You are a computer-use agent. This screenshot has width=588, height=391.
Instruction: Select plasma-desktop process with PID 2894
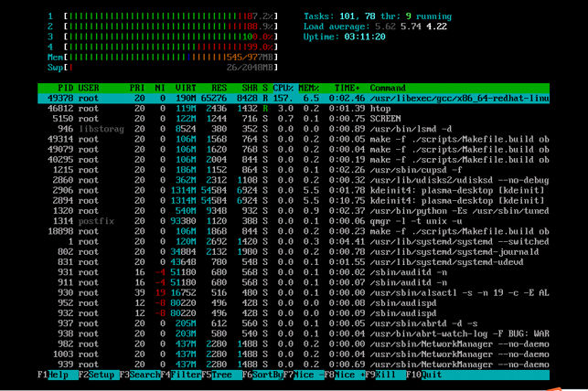[x=294, y=201]
